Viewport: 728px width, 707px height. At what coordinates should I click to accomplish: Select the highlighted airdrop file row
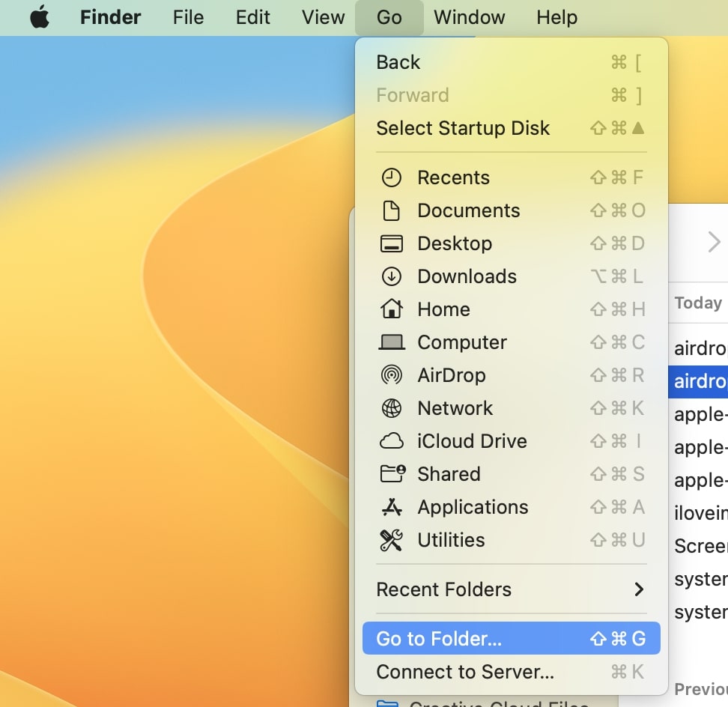(x=698, y=381)
